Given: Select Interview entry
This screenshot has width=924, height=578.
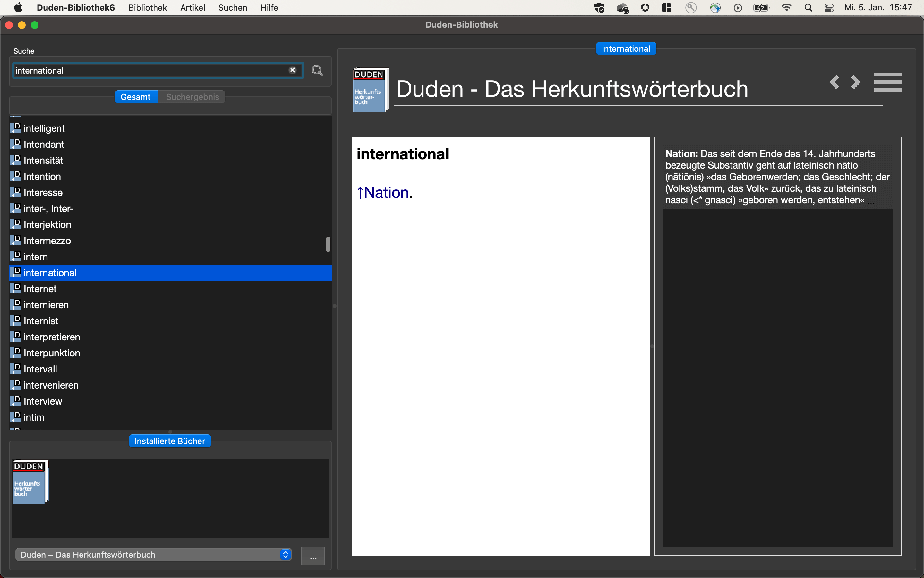Looking at the screenshot, I should pos(170,401).
